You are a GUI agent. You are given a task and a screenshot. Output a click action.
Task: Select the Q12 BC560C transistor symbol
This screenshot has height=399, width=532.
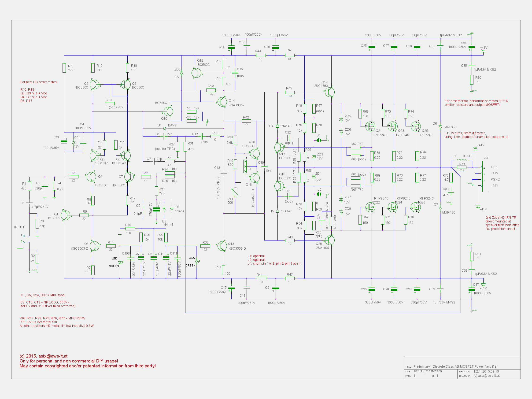196,73
